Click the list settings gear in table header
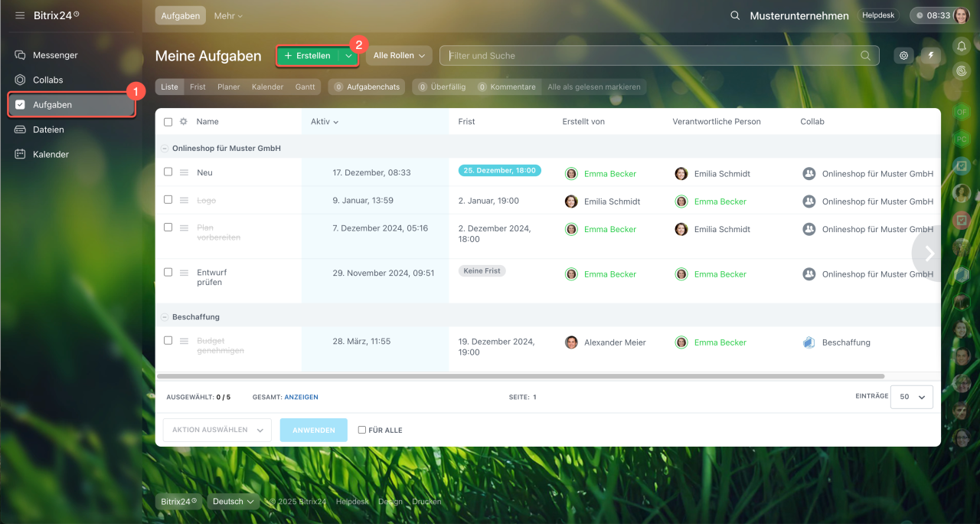This screenshot has width=980, height=524. click(184, 122)
